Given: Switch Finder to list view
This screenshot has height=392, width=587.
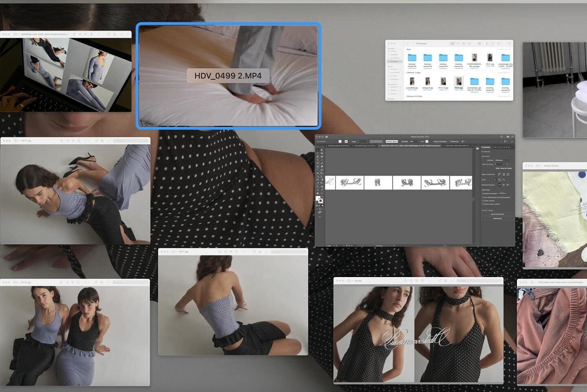Looking at the screenshot, I should click(x=458, y=44).
